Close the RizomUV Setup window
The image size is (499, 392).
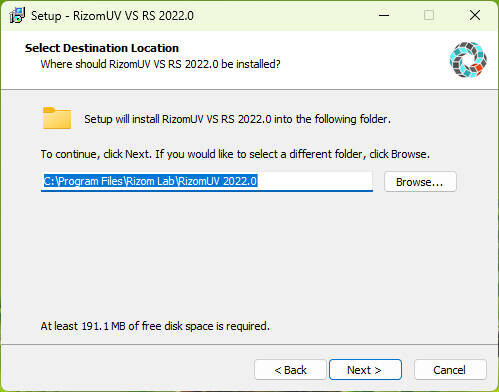[475, 15]
